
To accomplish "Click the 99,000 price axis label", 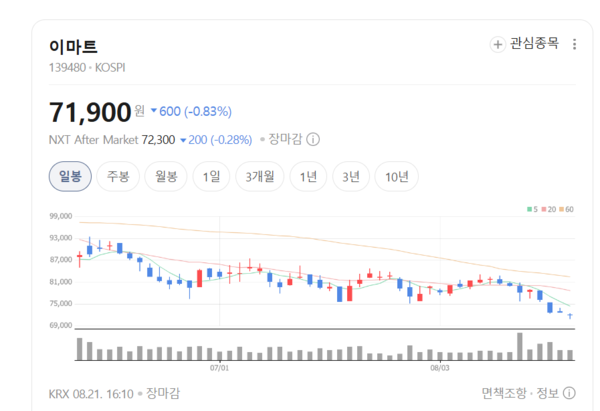I will (60, 216).
